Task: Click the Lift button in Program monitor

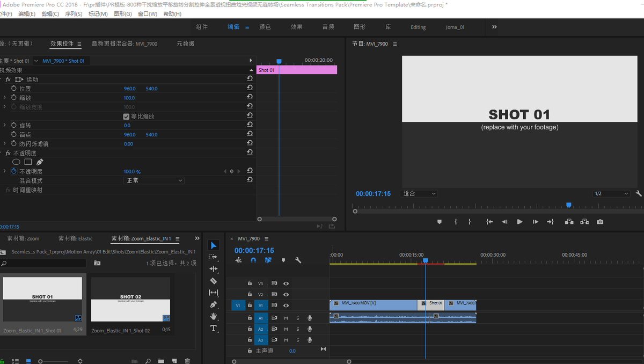Action: point(569,222)
